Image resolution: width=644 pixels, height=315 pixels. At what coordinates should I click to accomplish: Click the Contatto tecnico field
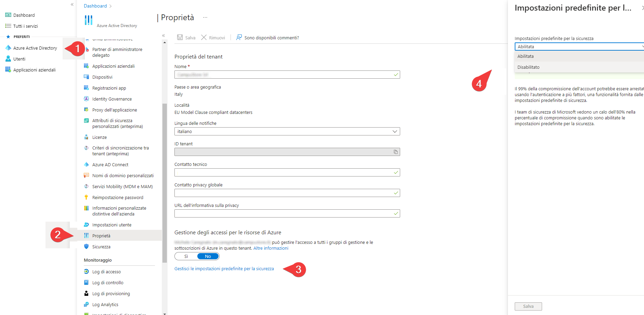click(287, 172)
